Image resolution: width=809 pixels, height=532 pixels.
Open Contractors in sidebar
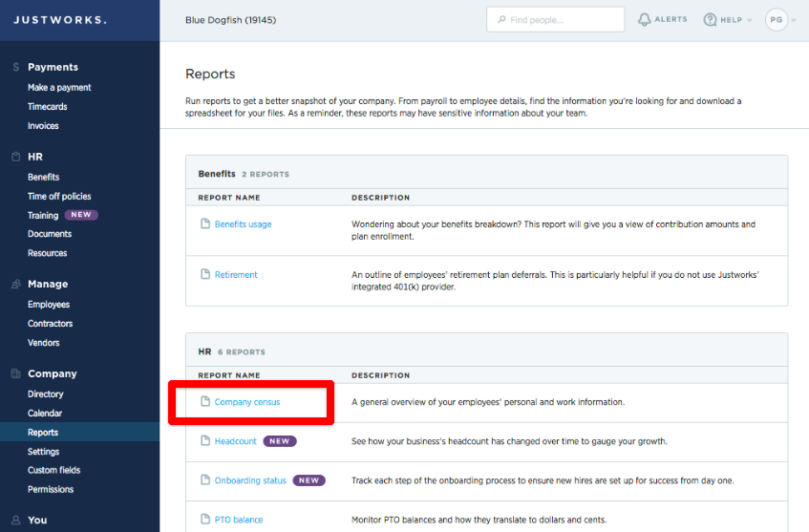point(50,324)
